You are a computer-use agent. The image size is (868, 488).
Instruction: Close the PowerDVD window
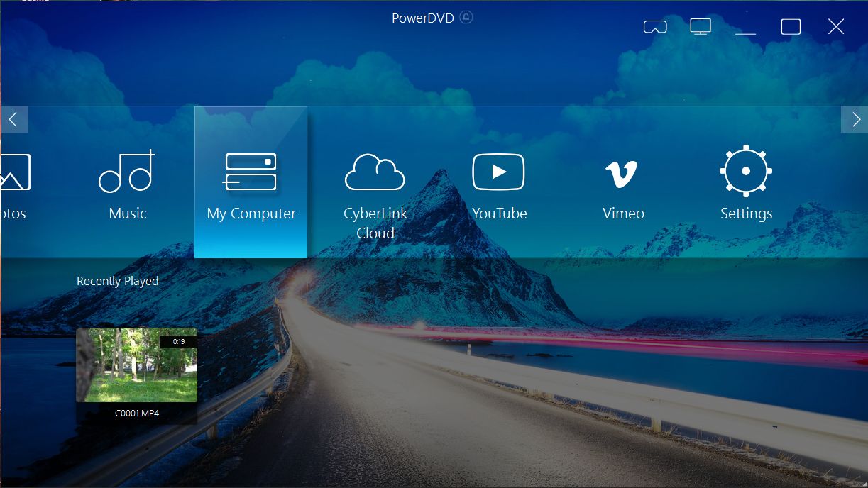(836, 27)
